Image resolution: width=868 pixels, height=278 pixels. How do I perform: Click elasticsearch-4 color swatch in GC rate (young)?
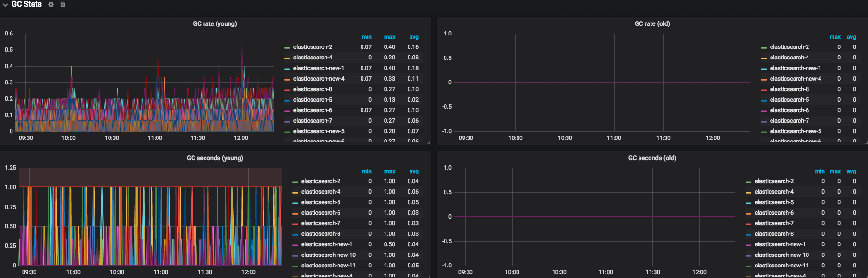287,58
